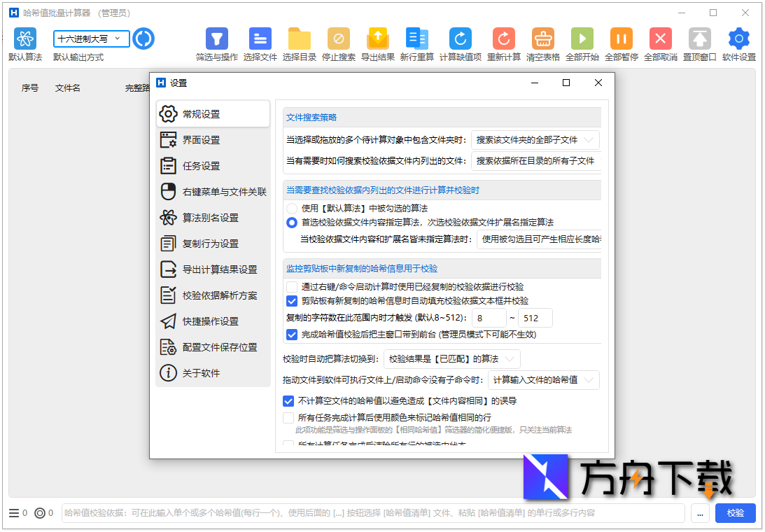Click the 校验 button
The height and width of the screenshot is (532, 765).
pos(735,513)
